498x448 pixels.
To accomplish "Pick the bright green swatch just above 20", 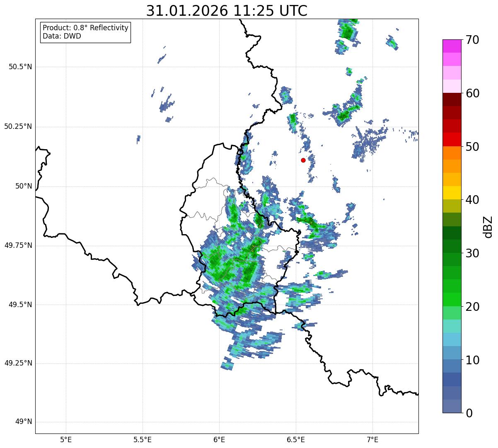I will click(x=452, y=300).
